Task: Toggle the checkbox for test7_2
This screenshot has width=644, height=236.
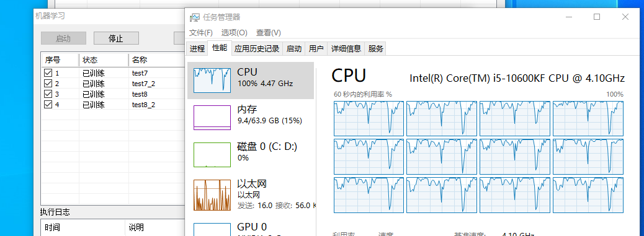Action: click(48, 83)
